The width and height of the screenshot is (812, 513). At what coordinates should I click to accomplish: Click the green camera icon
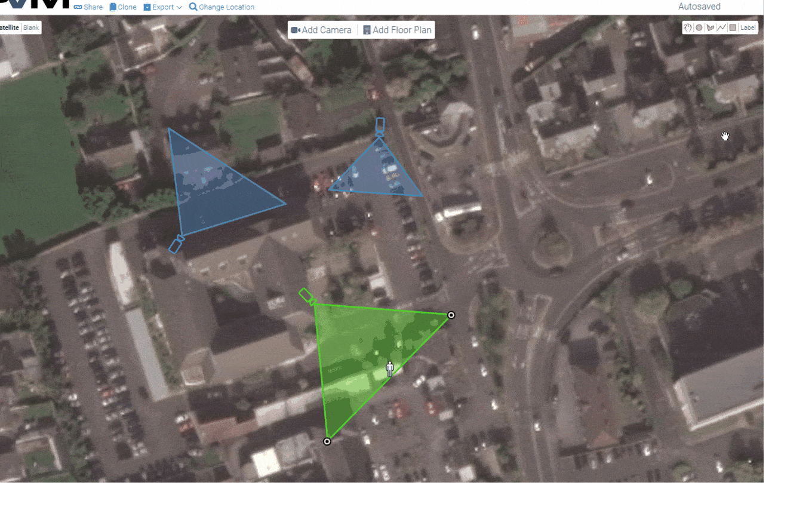[307, 296]
